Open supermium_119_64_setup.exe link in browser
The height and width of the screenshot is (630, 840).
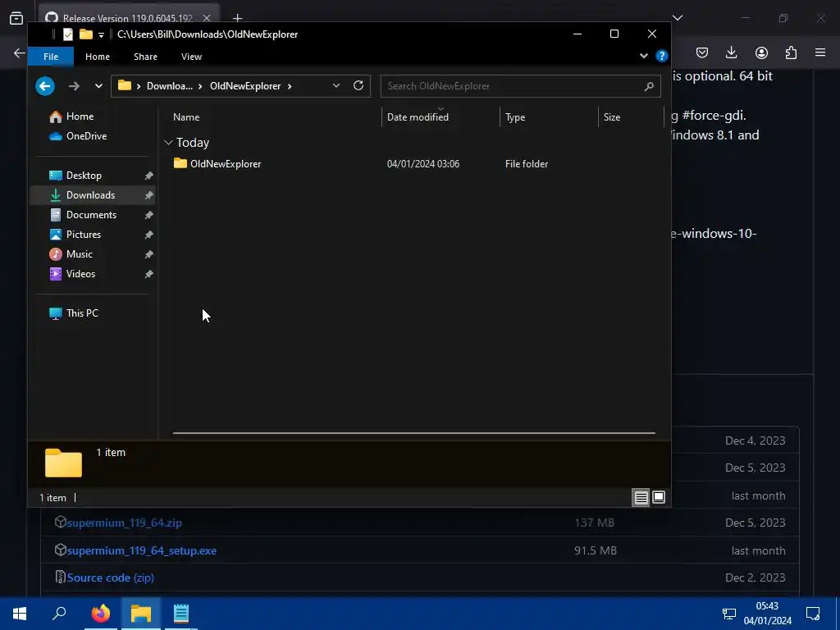coord(141,550)
